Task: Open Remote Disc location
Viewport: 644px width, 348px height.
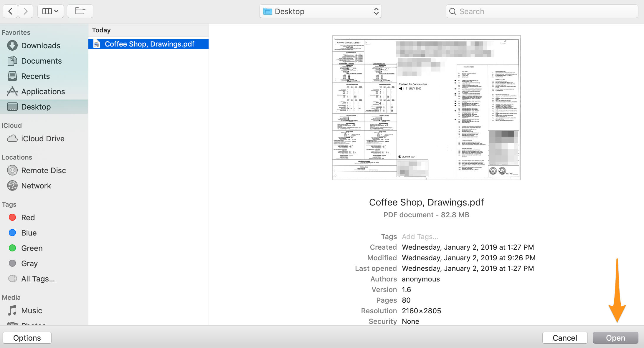Action: 43,170
